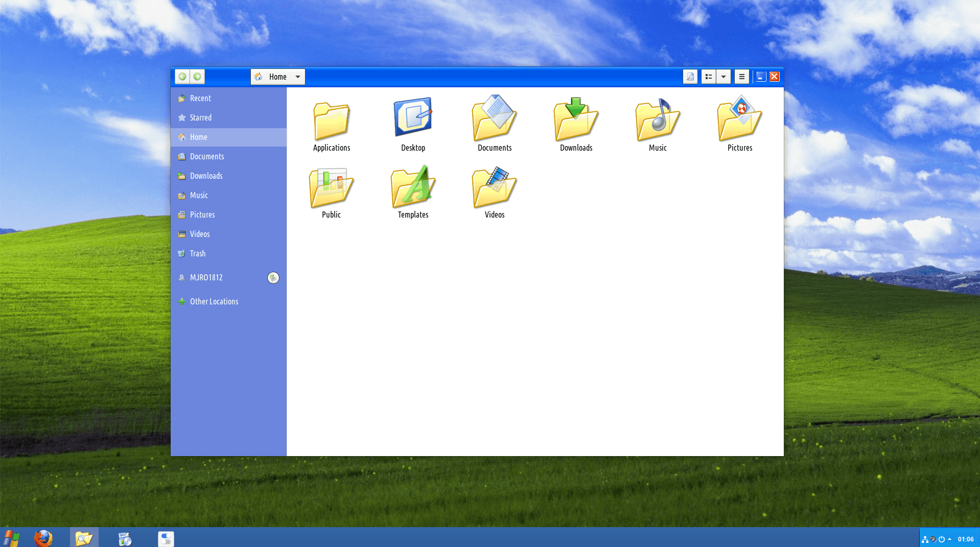The height and width of the screenshot is (547, 980).
Task: Eject the MJRO1812 drive
Action: 273,277
